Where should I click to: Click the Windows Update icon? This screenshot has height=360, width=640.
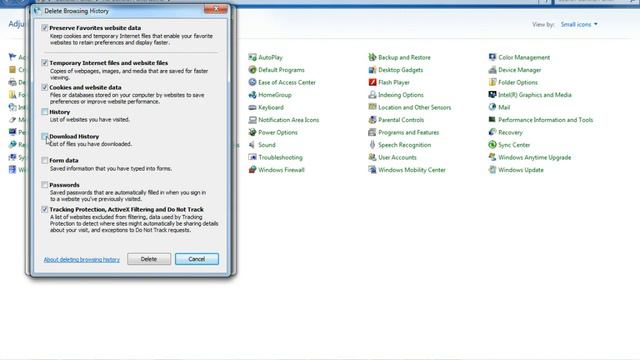pos(492,170)
